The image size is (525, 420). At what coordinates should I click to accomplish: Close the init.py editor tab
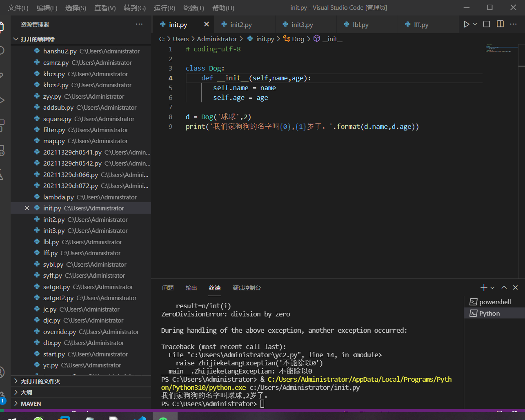pos(207,24)
